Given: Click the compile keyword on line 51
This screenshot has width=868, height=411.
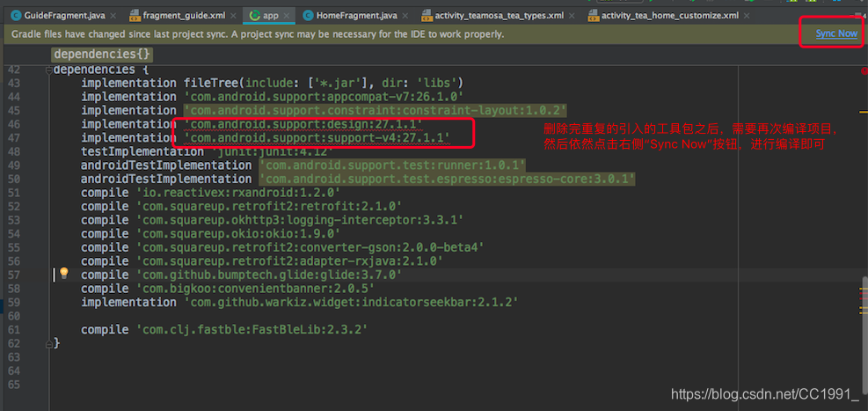Looking at the screenshot, I should (105, 192).
